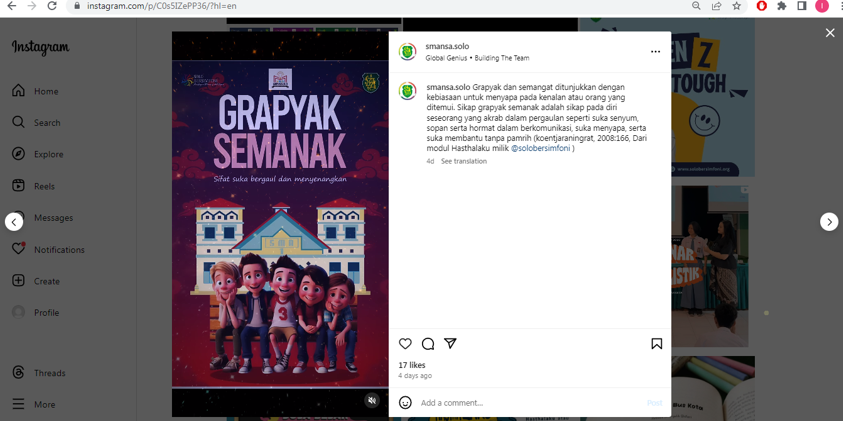Open comments via the speech bubble icon
This screenshot has height=421, width=843.
click(428, 344)
